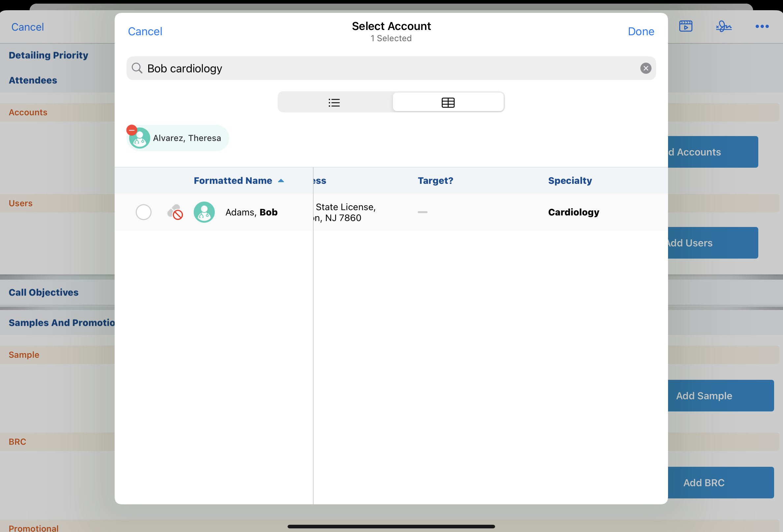Click Alvarez, Theresa selected chip
The width and height of the screenshot is (783, 532).
(187, 138)
